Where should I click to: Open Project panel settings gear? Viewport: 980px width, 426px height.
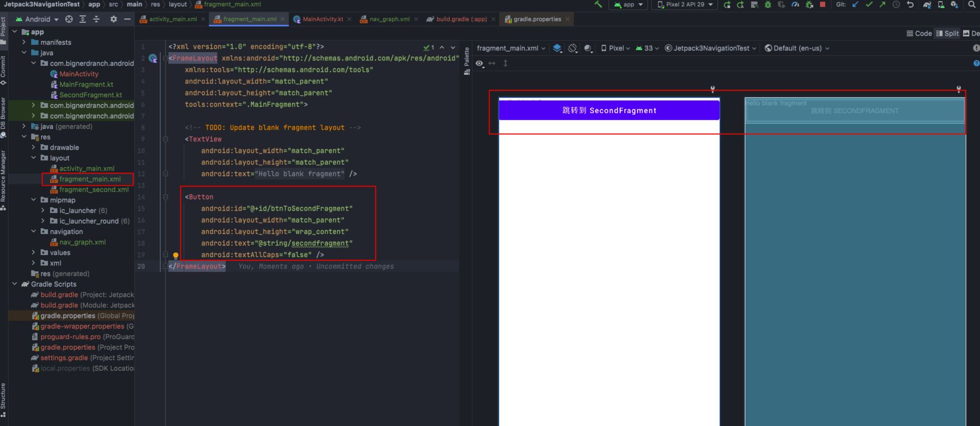[114, 19]
